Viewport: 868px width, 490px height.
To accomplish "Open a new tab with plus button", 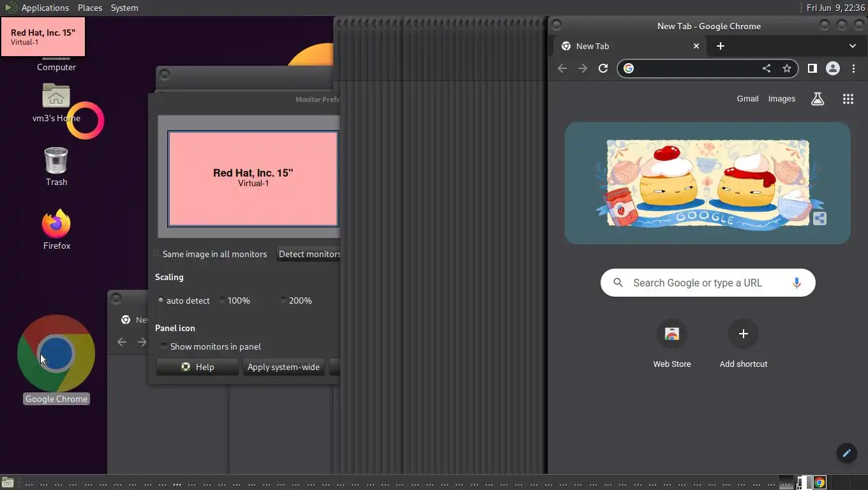I will [x=721, y=46].
